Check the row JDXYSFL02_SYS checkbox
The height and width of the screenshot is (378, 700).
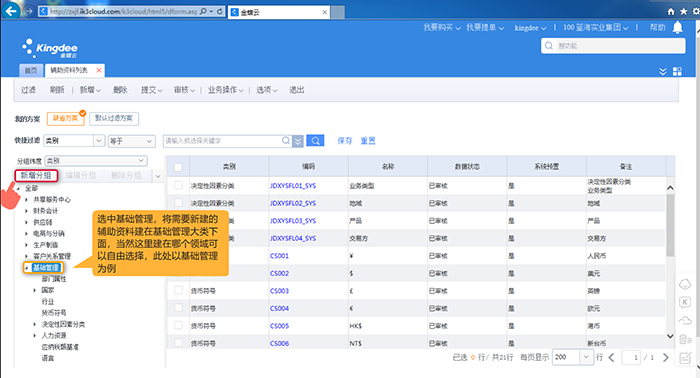[x=178, y=203]
